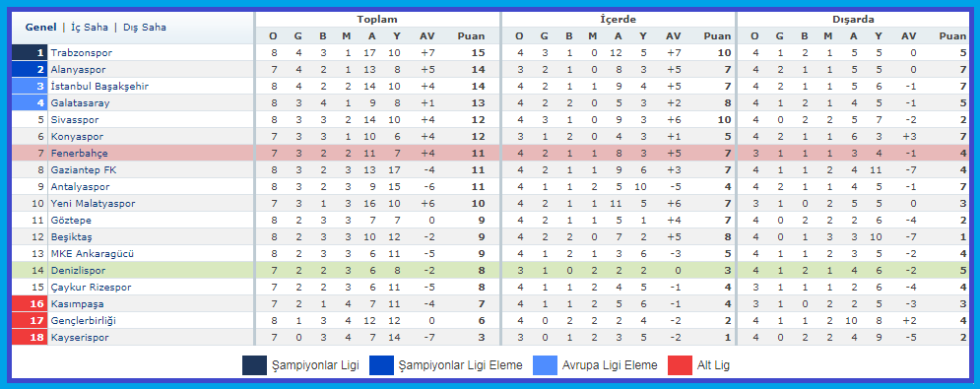Open the İstanbul Başakşehir link

99,86
